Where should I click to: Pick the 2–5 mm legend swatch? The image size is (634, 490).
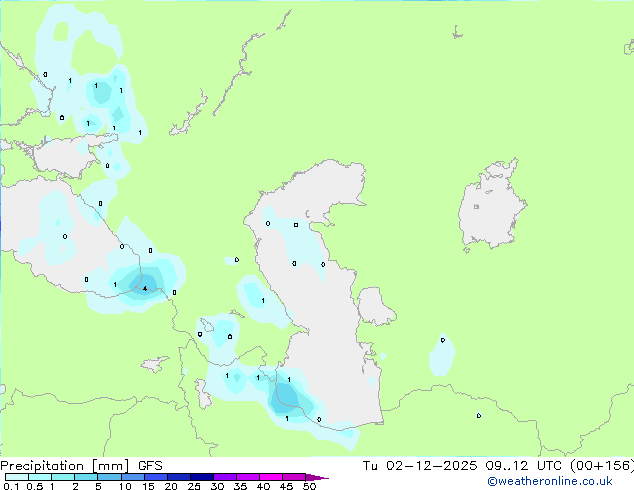click(x=86, y=477)
